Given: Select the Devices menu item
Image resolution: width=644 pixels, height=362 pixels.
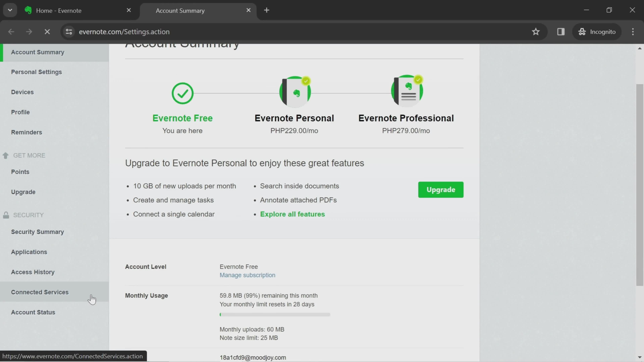Looking at the screenshot, I should click(x=22, y=92).
